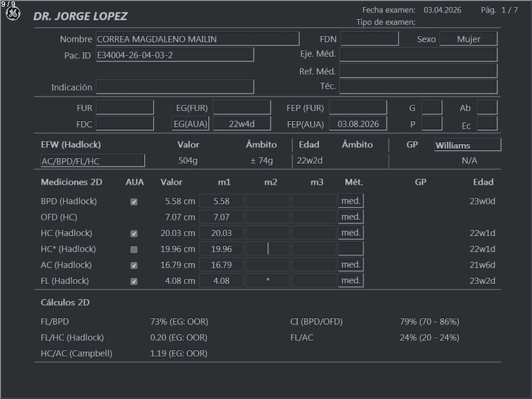532x399 pixels.
Task: Toggle the HC (Hadlock) AUA checkbox
Action: 134,234
